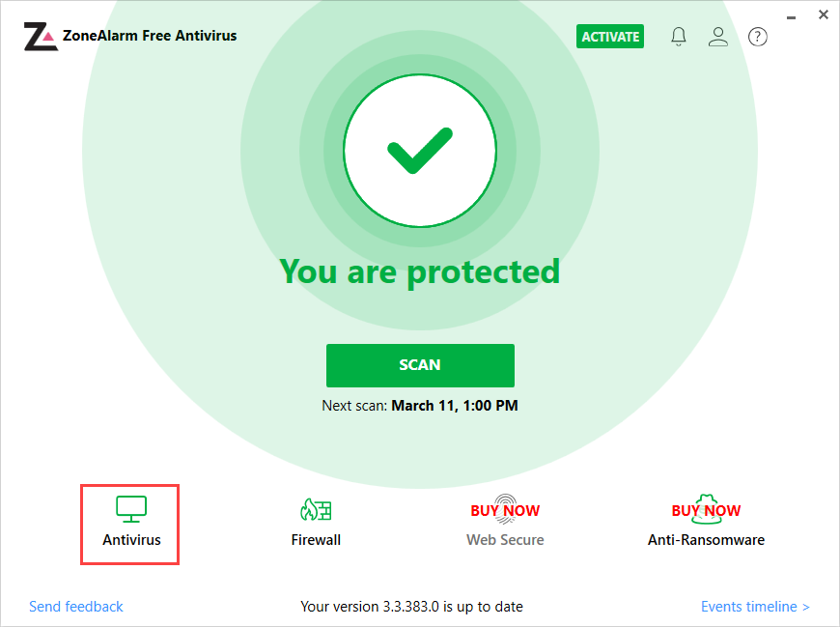Open the Firewall flame-and-brick icon
The image size is (840, 627).
[x=316, y=509]
